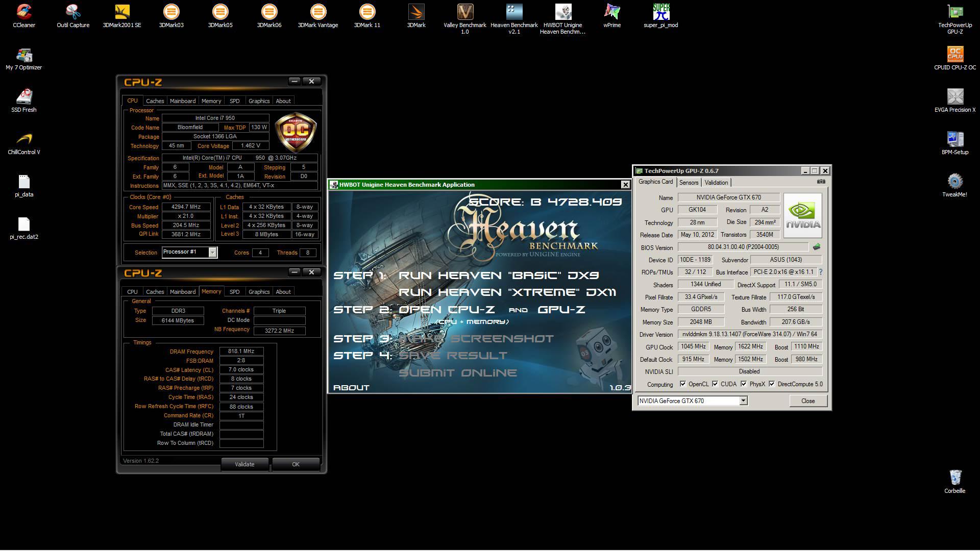Click the BIOS Version field in GPU-Z
This screenshot has height=551, width=980.
click(x=743, y=247)
